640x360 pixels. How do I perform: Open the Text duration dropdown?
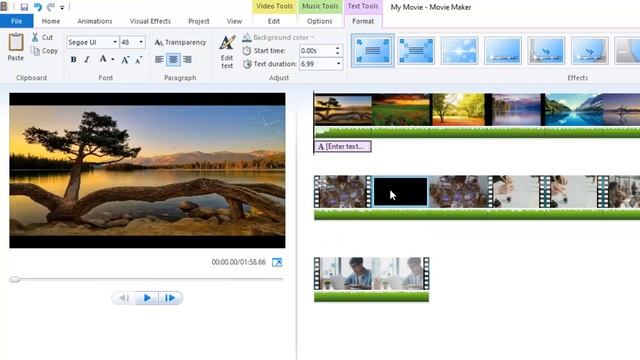coord(338,64)
